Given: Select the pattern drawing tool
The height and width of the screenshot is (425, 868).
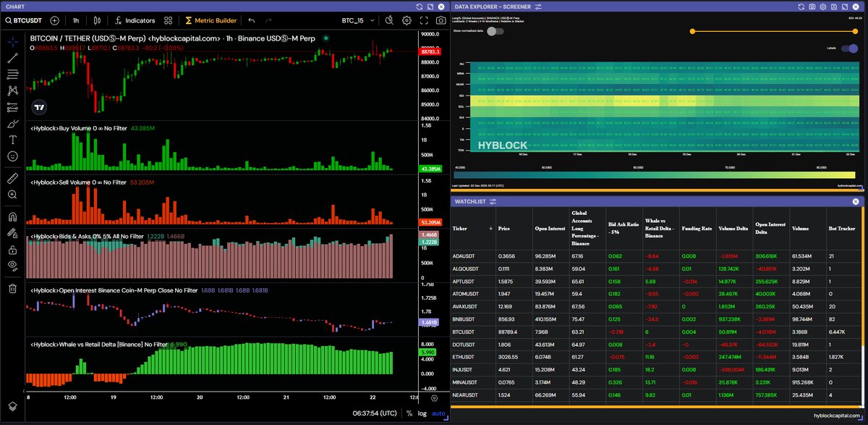Looking at the screenshot, I should tap(12, 91).
